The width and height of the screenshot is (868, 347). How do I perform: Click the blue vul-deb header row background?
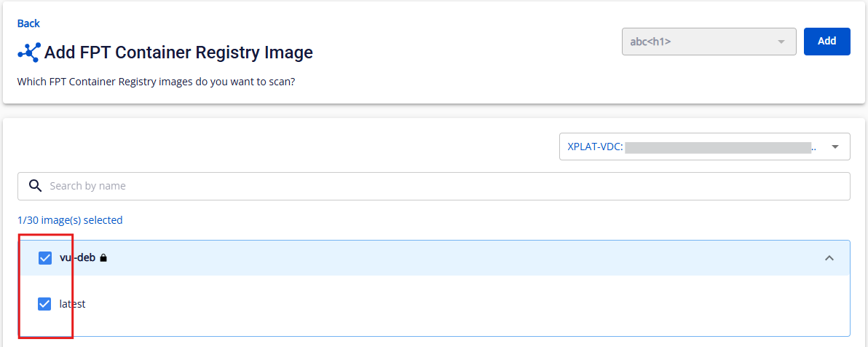pyautogui.click(x=433, y=258)
